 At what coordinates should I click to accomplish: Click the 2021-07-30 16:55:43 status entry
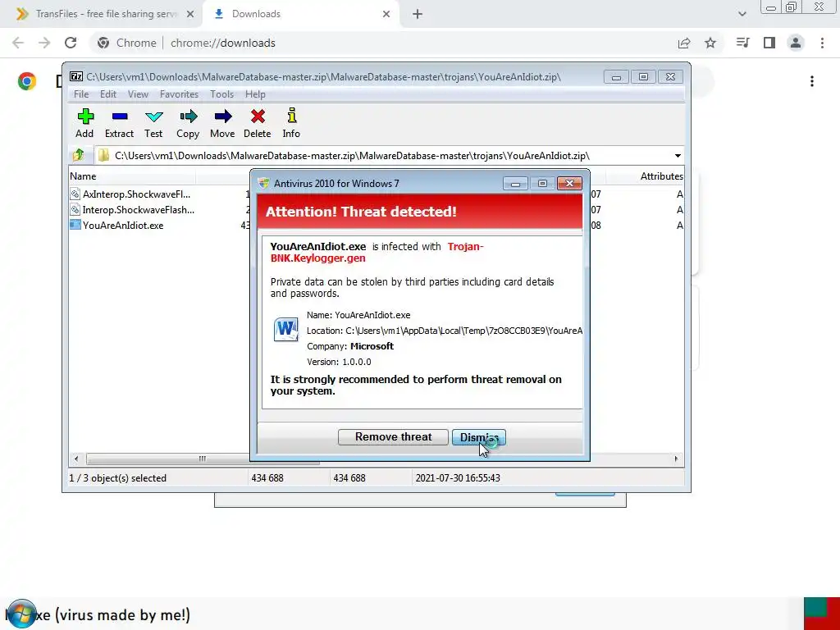[x=458, y=478]
